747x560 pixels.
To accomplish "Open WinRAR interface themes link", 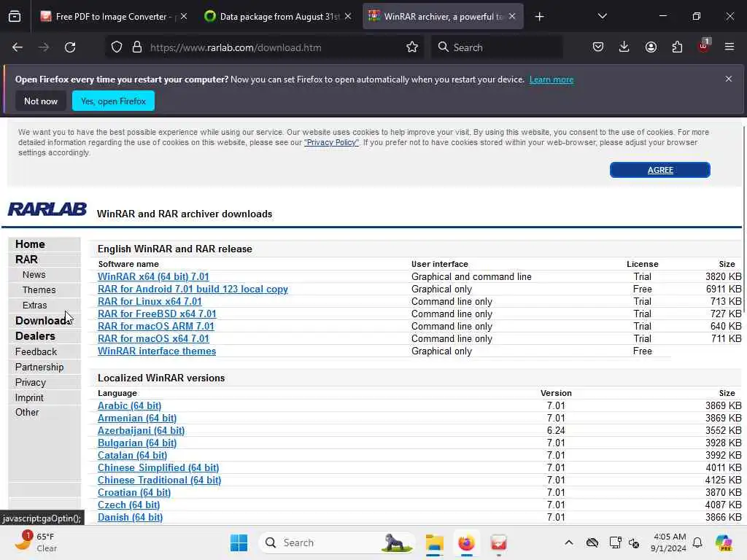I will (x=157, y=351).
